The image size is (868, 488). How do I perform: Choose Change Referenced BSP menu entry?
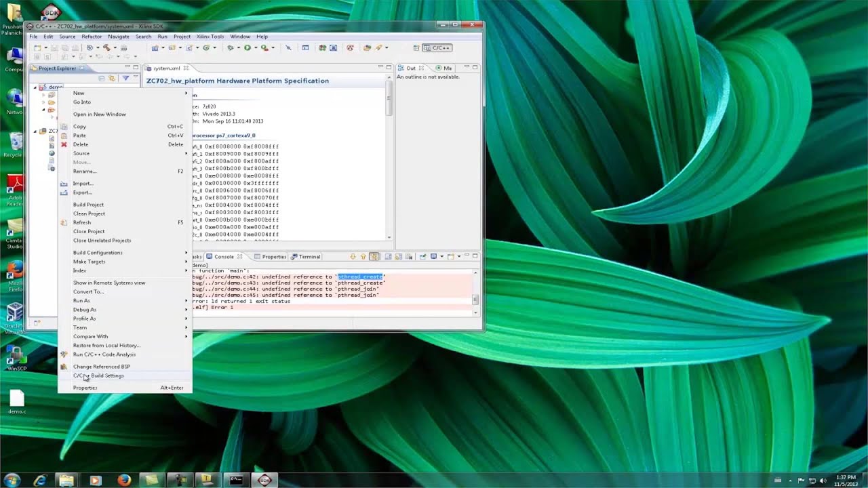coord(125,367)
